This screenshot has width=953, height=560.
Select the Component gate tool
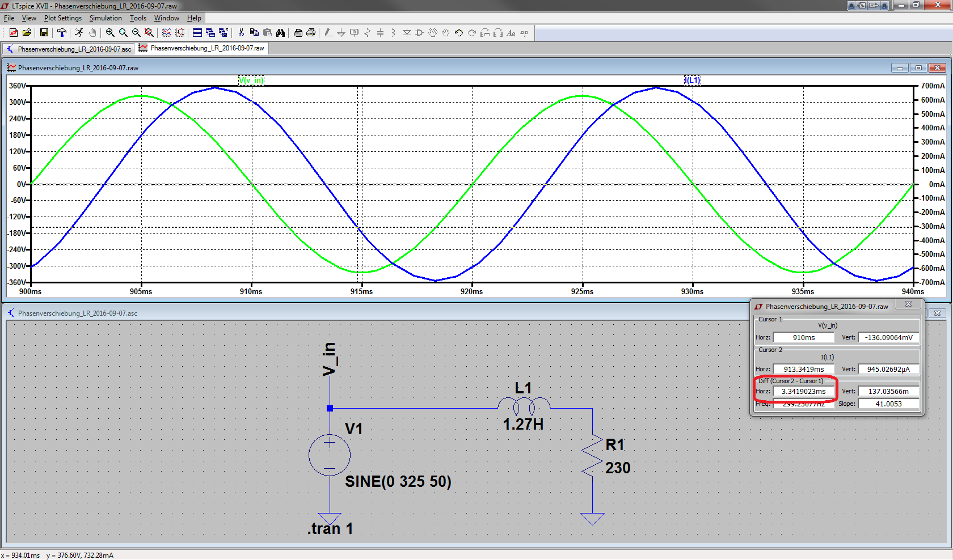420,33
